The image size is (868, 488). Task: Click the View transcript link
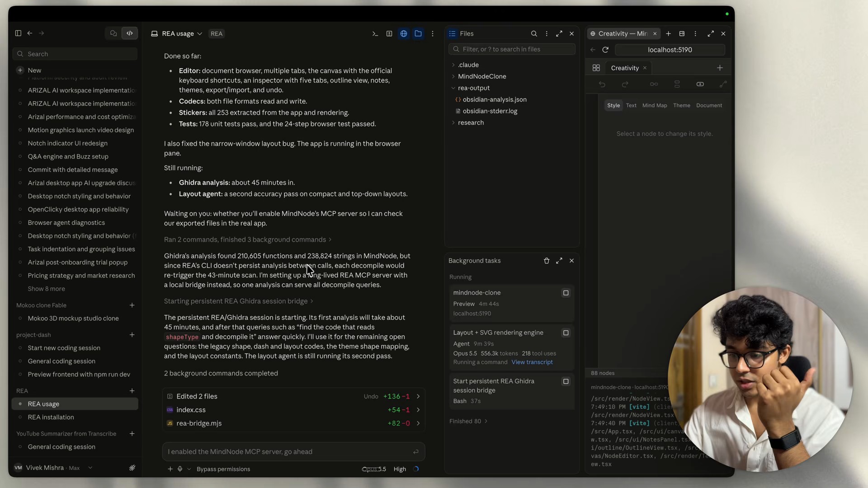532,362
